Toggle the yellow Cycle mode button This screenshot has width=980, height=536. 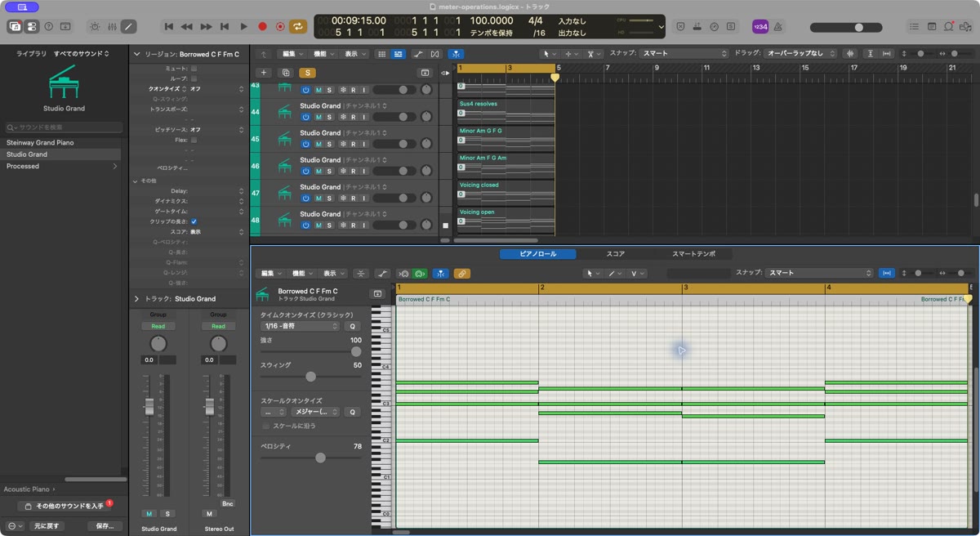click(299, 26)
